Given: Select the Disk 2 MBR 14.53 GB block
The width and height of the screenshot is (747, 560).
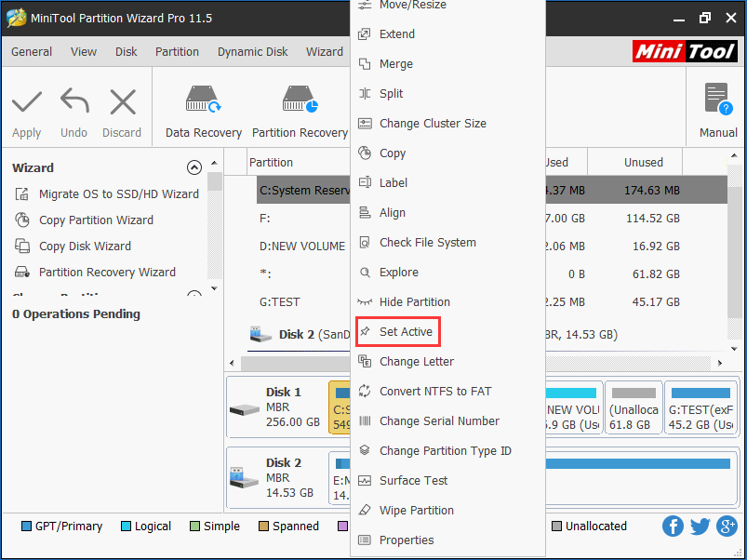Looking at the screenshot, I should 276,478.
